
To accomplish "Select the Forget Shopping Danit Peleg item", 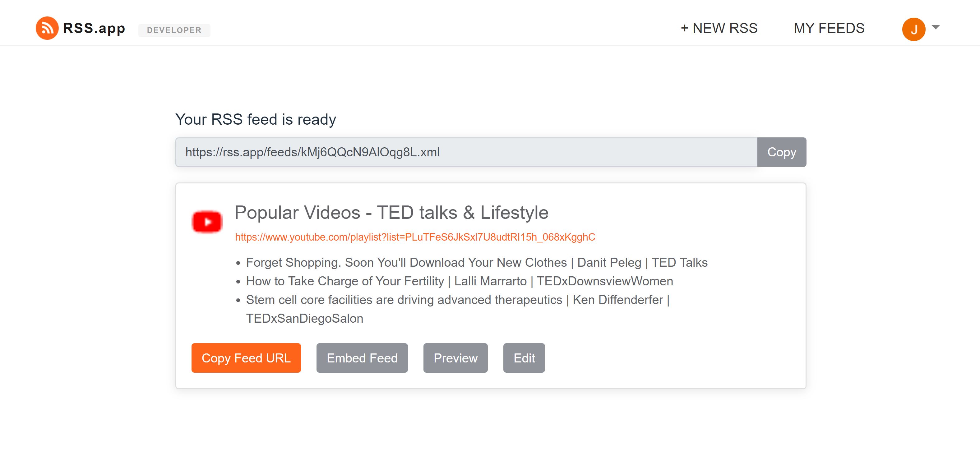I will tap(476, 262).
